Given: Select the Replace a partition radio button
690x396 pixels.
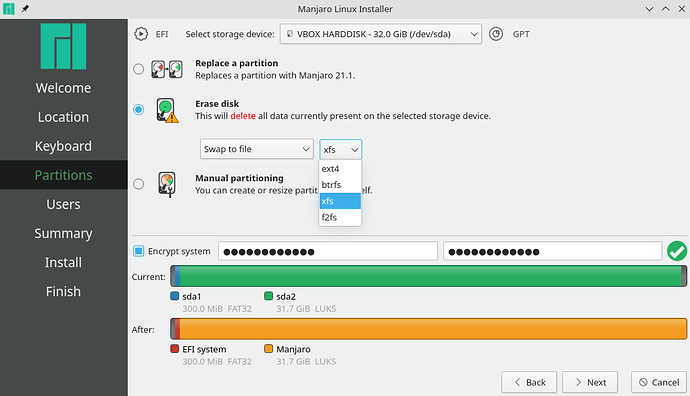Looking at the screenshot, I should pos(139,69).
